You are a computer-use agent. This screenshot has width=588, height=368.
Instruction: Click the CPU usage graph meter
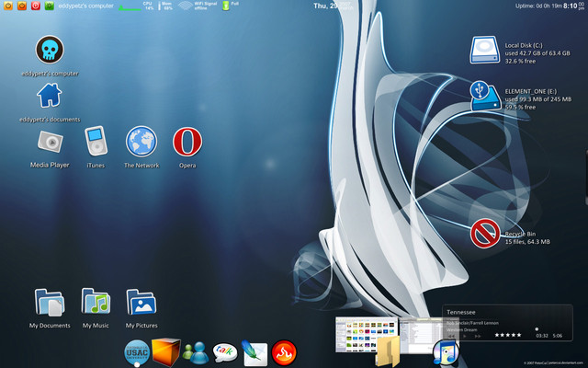coord(130,7)
